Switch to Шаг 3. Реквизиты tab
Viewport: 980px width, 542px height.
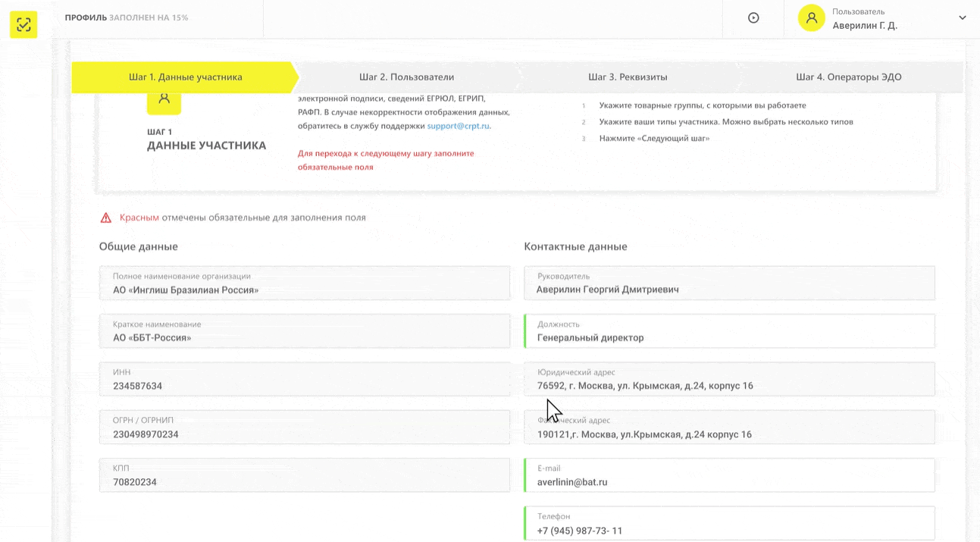point(628,77)
